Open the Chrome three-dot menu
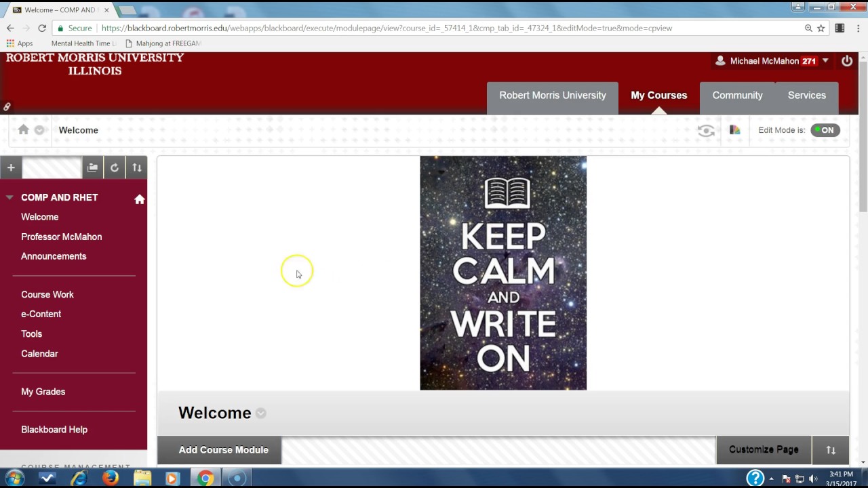Image resolution: width=868 pixels, height=488 pixels. tap(856, 28)
